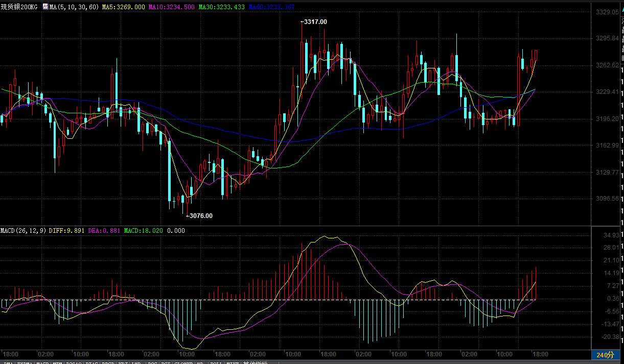Click the 3076.00 low price marker

pyautogui.click(x=199, y=216)
